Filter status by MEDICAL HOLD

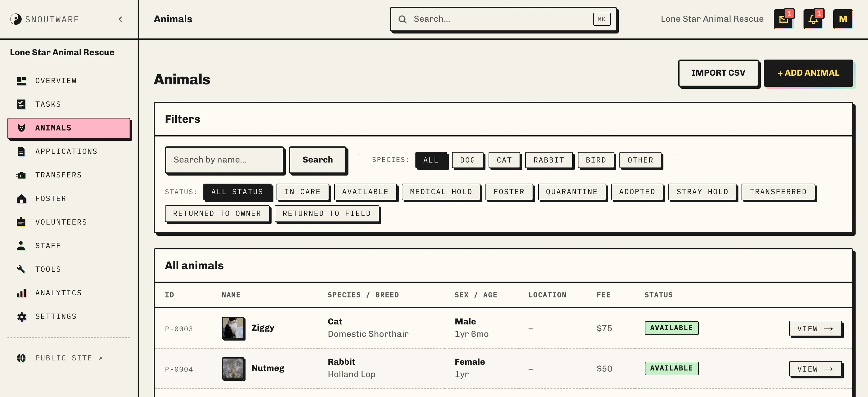441,192
